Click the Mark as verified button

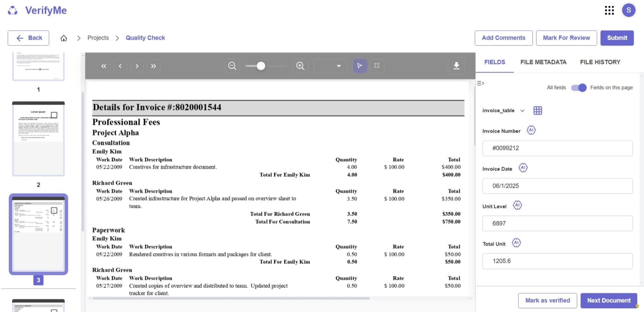pos(547,300)
